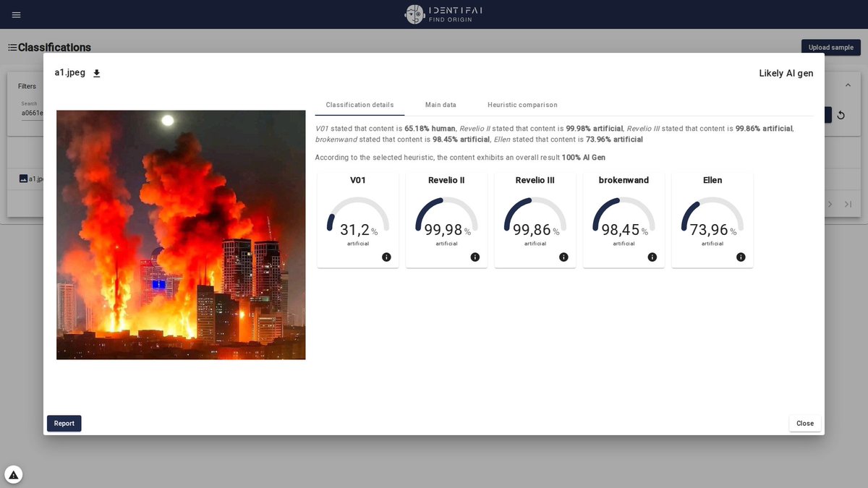Switch to the Main data tab
The image size is (868, 488).
click(x=441, y=104)
